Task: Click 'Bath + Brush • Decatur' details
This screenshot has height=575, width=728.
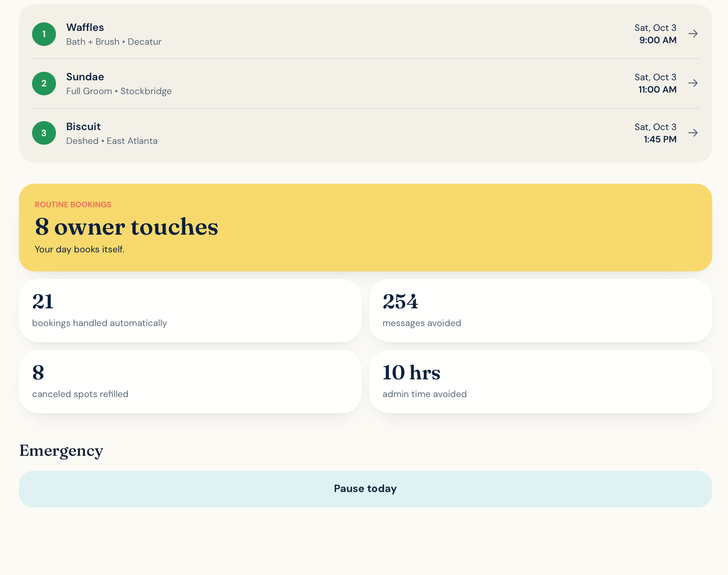Action: pos(113,42)
